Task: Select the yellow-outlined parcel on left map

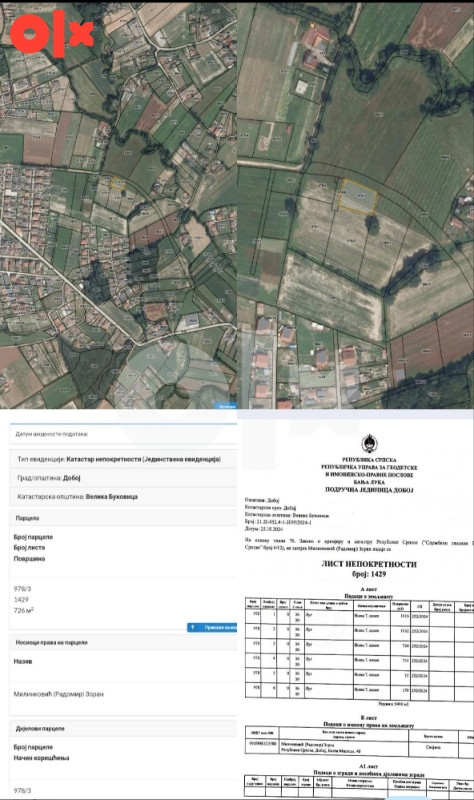Action: (x=117, y=184)
